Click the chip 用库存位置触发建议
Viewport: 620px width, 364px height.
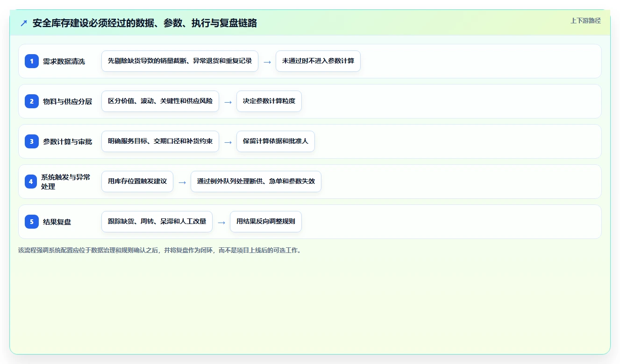pyautogui.click(x=137, y=182)
